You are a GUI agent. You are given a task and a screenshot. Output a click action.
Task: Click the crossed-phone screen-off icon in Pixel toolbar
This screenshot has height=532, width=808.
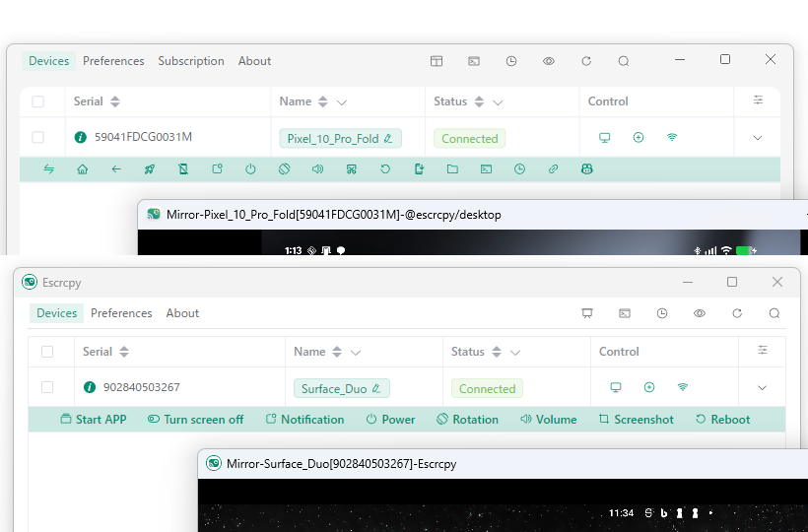pyautogui.click(x=183, y=168)
